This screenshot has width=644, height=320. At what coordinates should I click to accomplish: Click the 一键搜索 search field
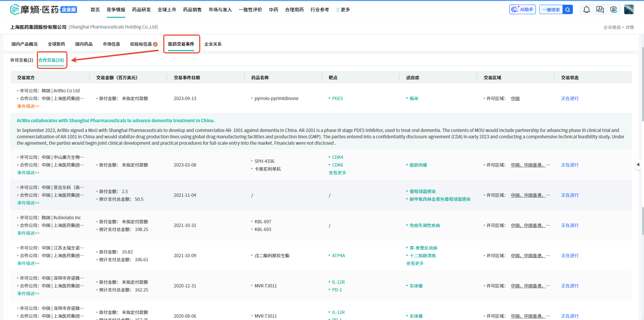(x=551, y=10)
